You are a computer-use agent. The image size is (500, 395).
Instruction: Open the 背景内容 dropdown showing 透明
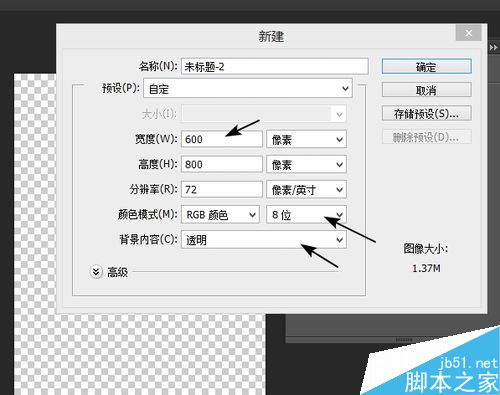click(264, 240)
